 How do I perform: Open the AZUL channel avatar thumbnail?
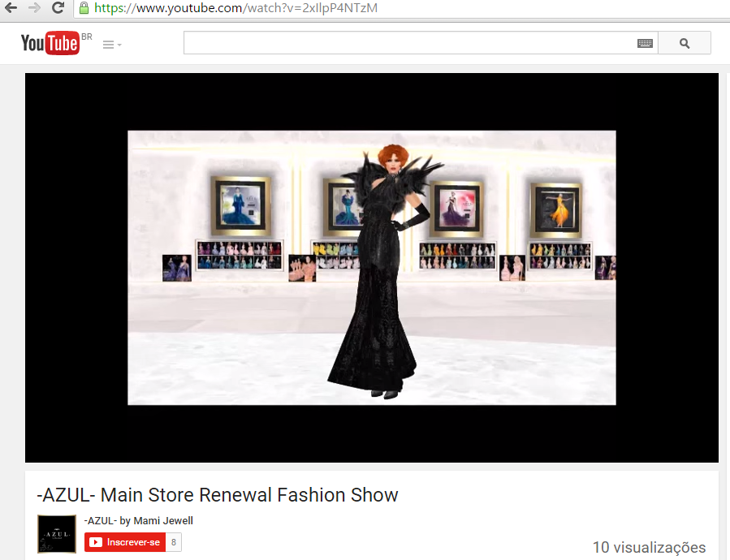pyautogui.click(x=57, y=534)
